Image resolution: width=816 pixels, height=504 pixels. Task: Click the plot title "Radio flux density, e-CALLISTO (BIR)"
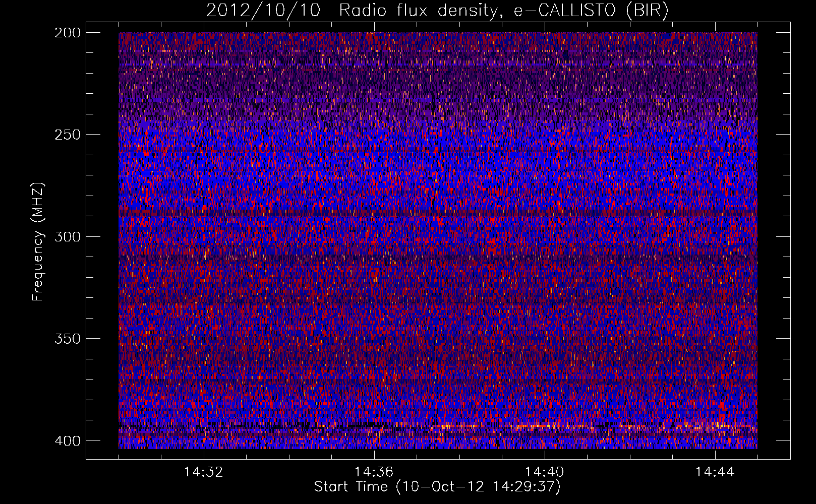click(x=503, y=11)
